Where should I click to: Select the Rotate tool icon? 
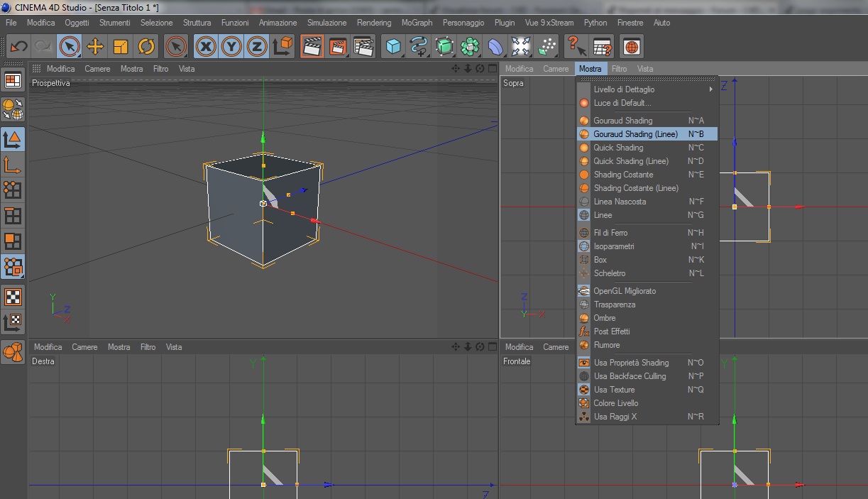146,47
